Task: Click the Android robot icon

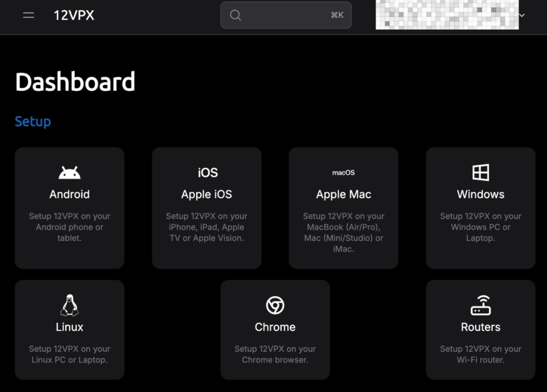Action: (x=69, y=173)
